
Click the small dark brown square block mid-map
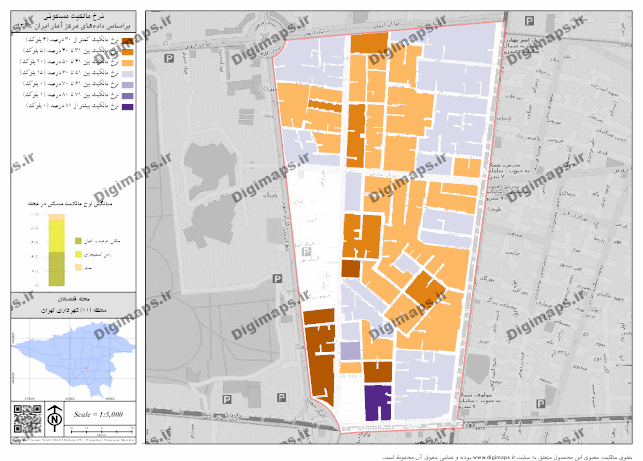[351, 269]
